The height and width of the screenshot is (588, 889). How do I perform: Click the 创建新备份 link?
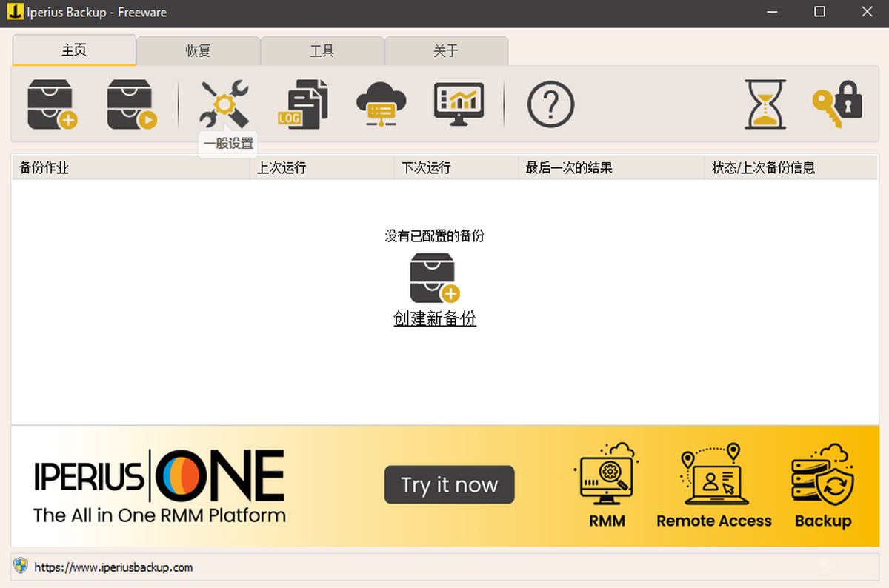(x=435, y=318)
